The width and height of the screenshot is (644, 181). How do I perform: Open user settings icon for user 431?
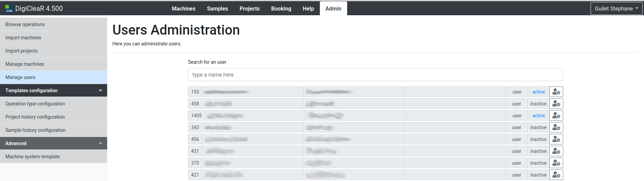click(x=556, y=151)
